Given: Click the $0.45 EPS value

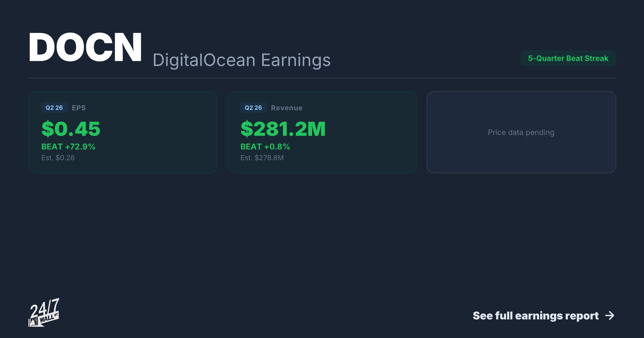Looking at the screenshot, I should [x=71, y=129].
